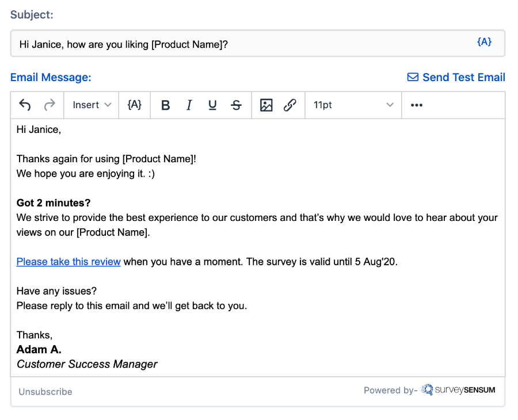Insert an image into the email

click(266, 105)
